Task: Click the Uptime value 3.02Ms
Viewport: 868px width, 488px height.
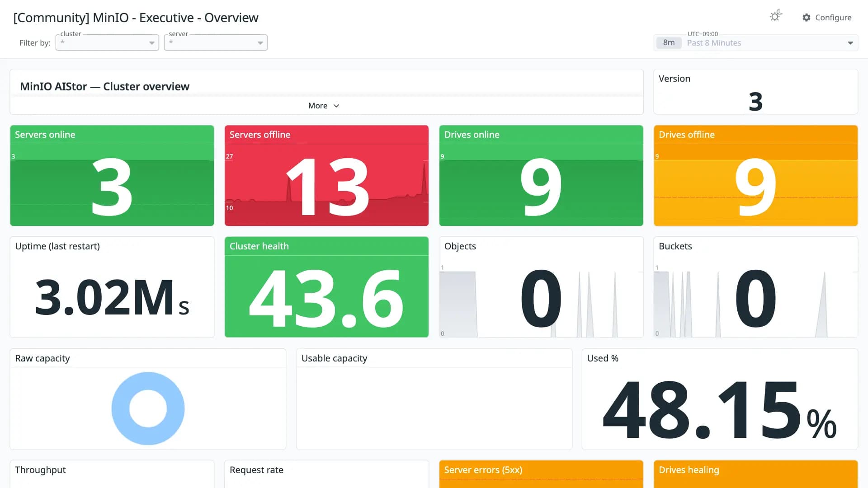Action: pos(112,297)
